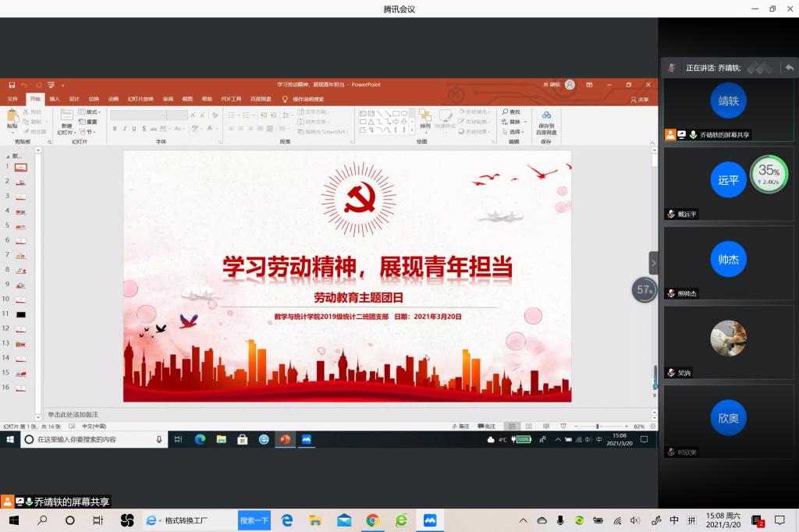799x532 pixels.
Task: Click the 粘贴 clipboard icon
Action: pyautogui.click(x=12, y=116)
